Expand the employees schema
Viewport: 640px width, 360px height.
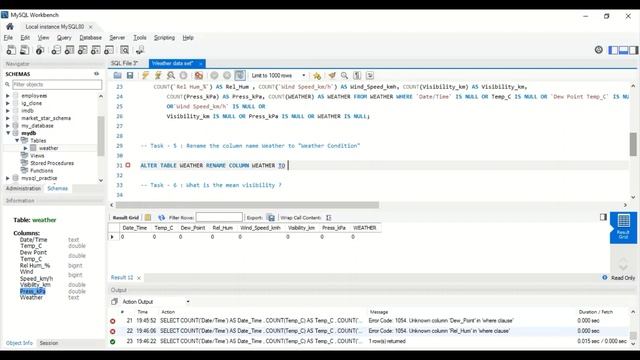[x=8, y=96]
